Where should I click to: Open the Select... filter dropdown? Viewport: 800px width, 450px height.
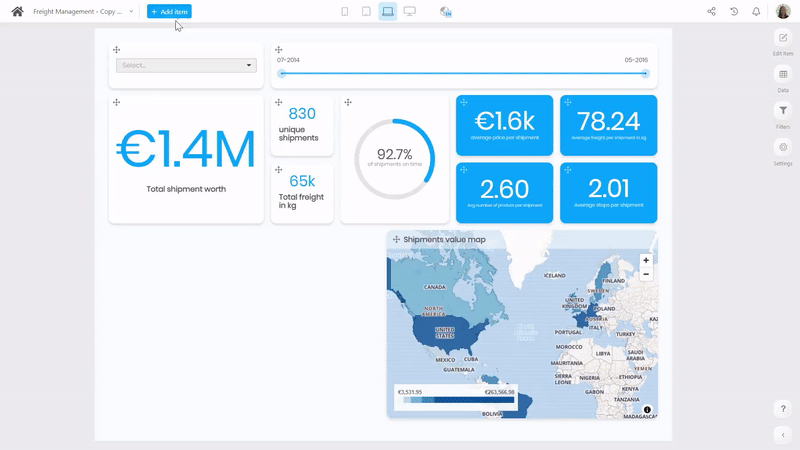(x=186, y=65)
